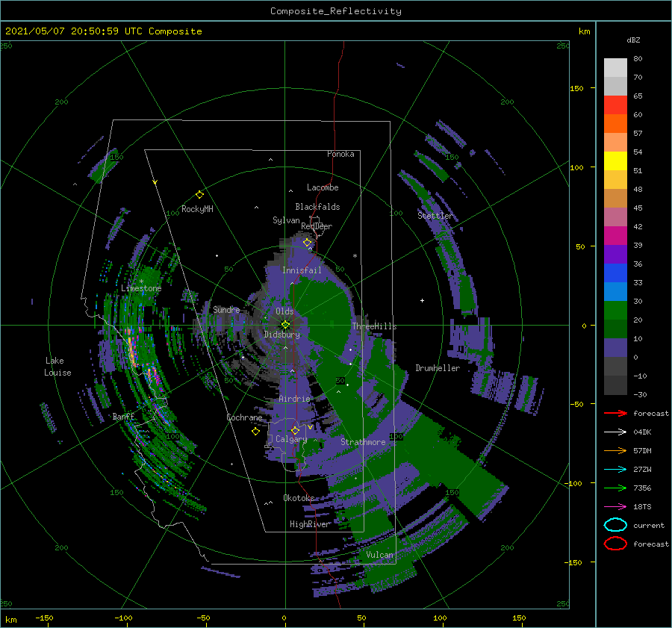Select the cyan current ellipse legend symbol
The height and width of the screenshot is (628, 672).
(615, 525)
